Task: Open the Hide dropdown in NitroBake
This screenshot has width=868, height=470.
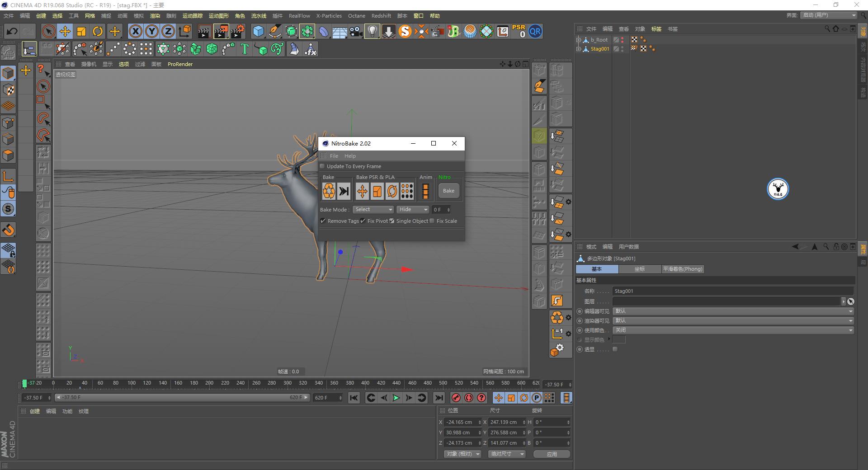Action: click(413, 210)
